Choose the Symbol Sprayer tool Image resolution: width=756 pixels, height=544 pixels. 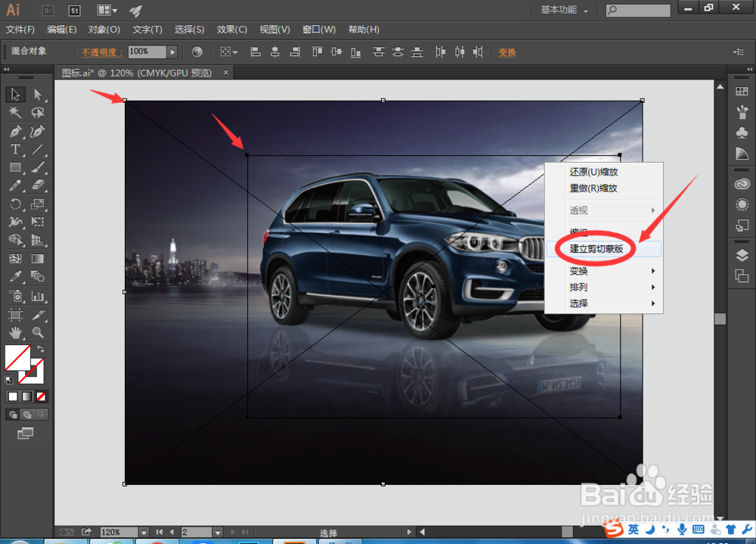click(15, 295)
